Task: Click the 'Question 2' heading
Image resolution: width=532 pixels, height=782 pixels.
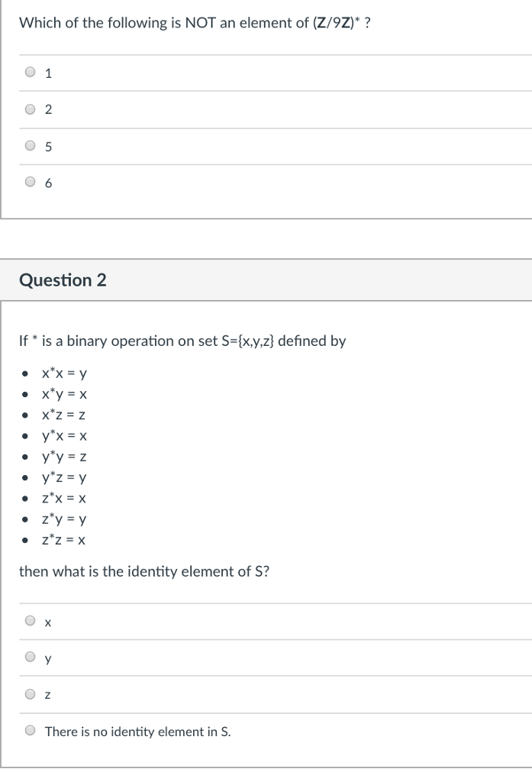Action: point(63,280)
